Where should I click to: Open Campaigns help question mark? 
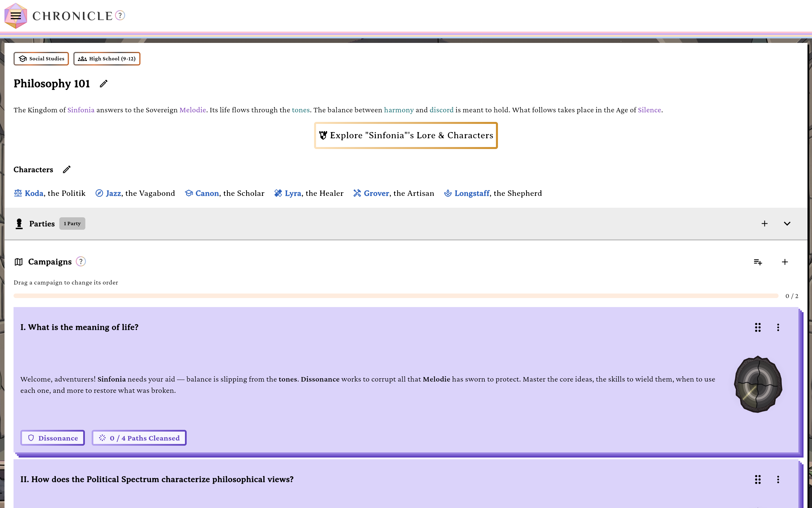click(x=81, y=261)
